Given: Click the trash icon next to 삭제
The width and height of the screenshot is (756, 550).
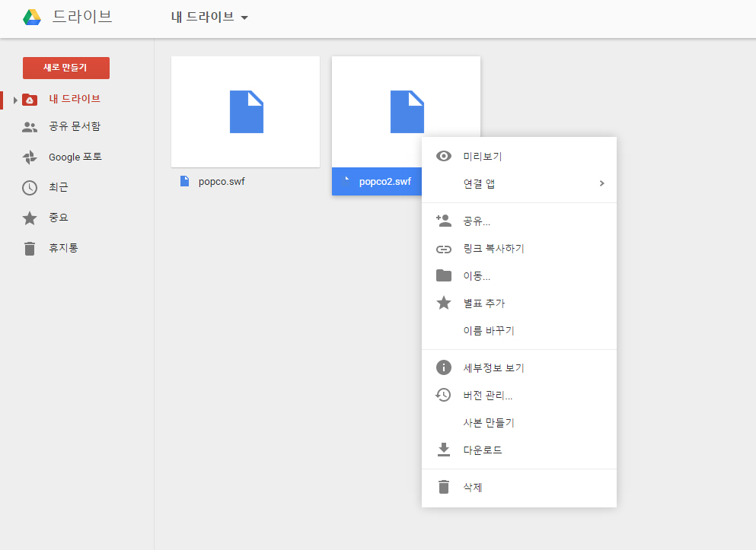Looking at the screenshot, I should tap(443, 487).
